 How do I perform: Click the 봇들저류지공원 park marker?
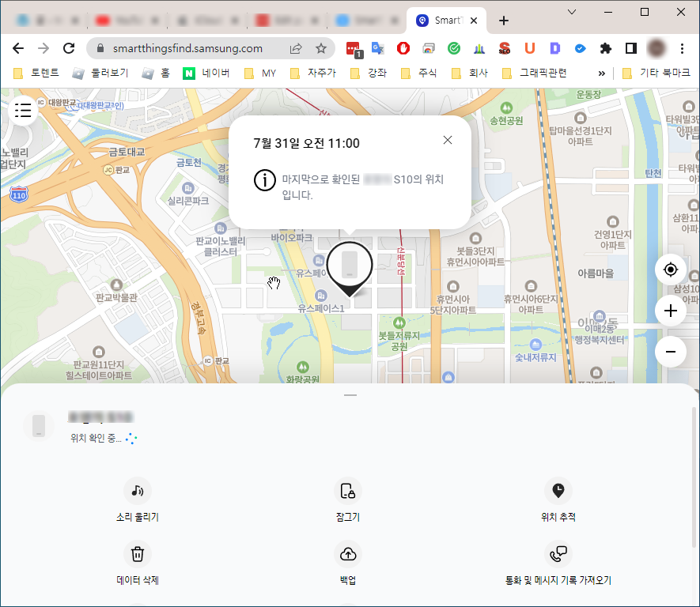pyautogui.click(x=399, y=322)
